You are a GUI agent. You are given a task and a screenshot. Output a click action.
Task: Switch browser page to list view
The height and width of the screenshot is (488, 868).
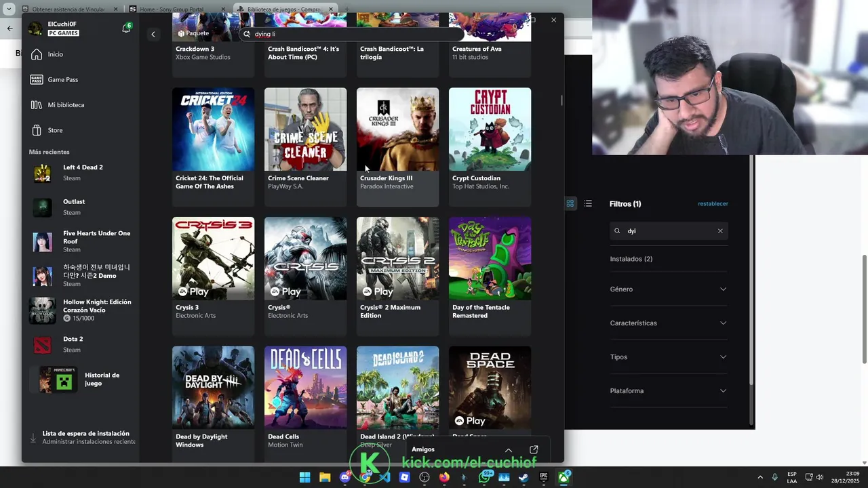[x=588, y=203]
